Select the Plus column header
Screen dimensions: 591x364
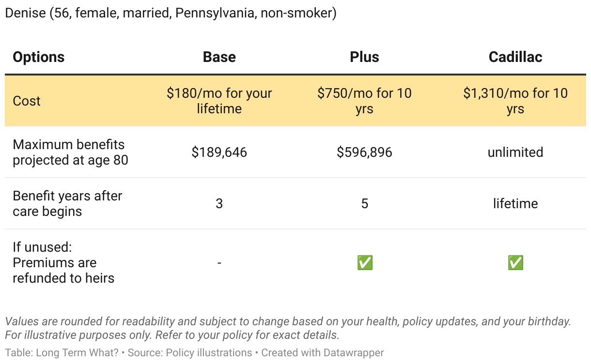[364, 57]
